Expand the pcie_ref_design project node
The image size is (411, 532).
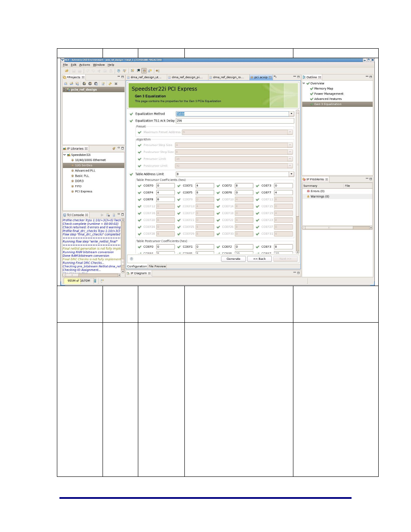click(x=65, y=90)
